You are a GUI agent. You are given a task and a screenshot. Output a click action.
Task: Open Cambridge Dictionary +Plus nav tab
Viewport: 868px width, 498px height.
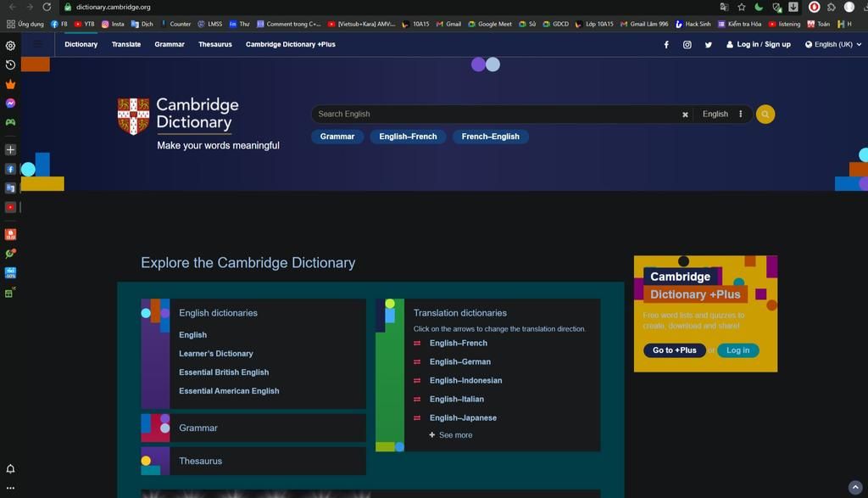(291, 44)
